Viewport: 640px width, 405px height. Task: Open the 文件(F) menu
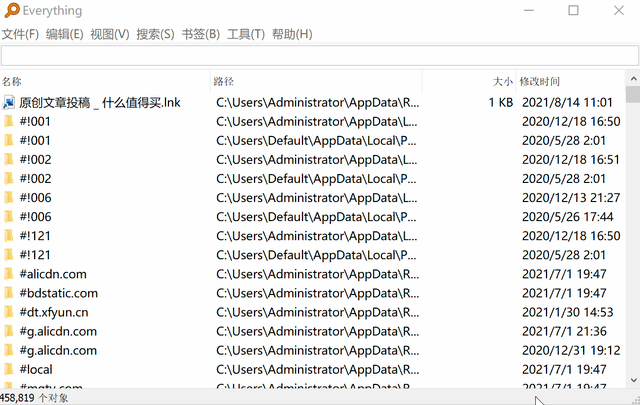(x=20, y=34)
